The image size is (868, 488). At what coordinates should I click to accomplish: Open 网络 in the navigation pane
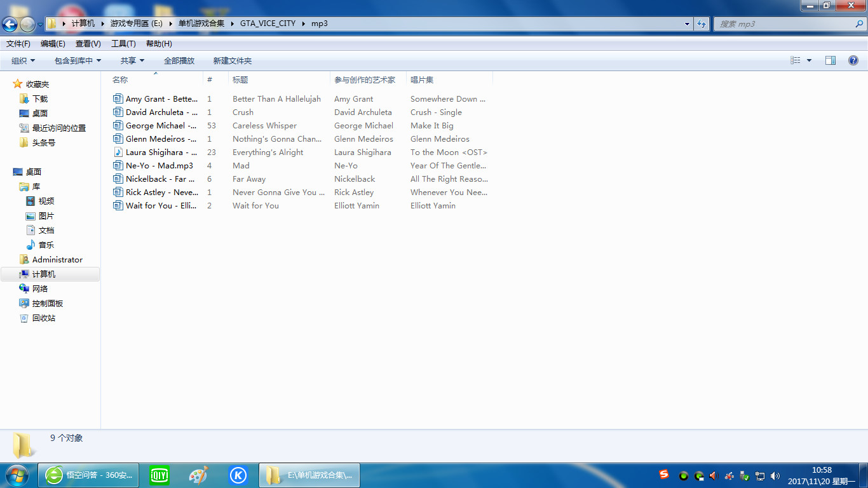[x=40, y=288]
